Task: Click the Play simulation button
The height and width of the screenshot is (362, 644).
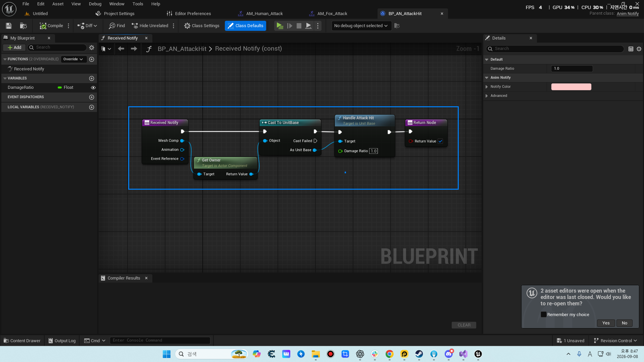Action: pos(280,26)
